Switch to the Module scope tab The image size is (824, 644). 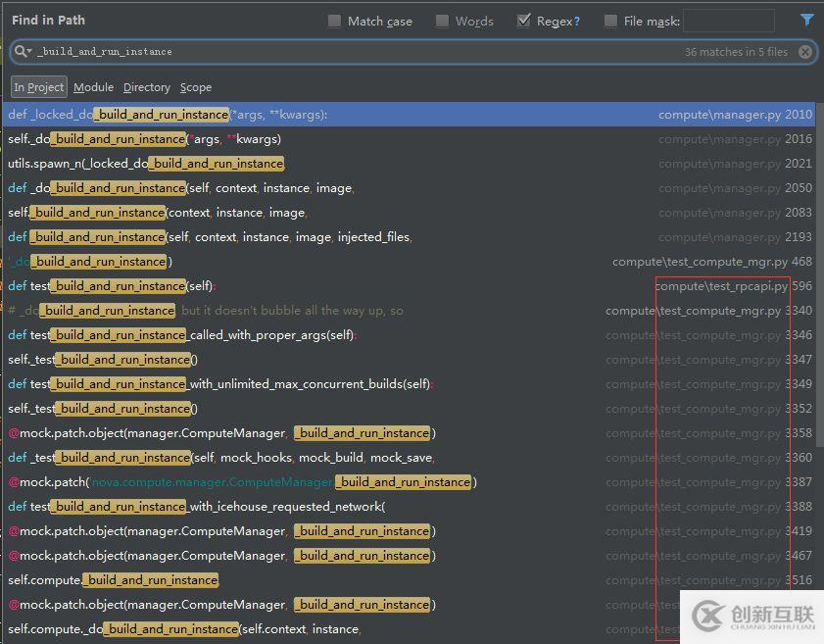coord(93,87)
